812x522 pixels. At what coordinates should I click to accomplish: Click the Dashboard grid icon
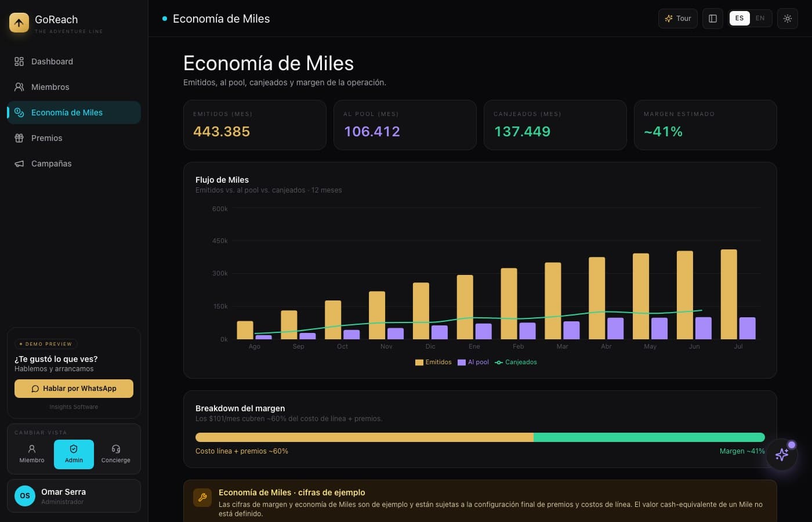point(19,61)
